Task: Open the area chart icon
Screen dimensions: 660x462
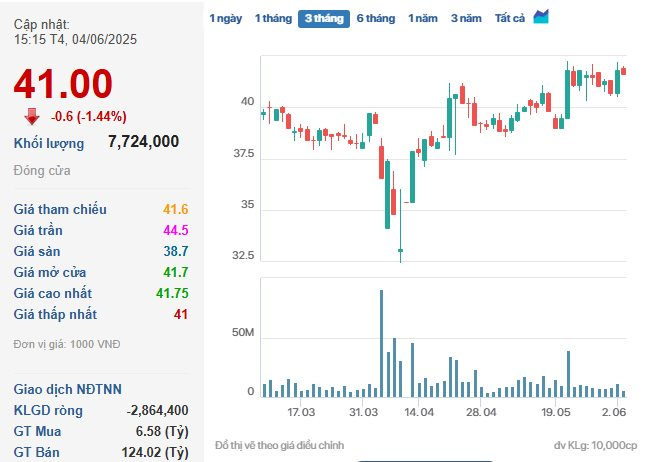Action: coord(541,16)
